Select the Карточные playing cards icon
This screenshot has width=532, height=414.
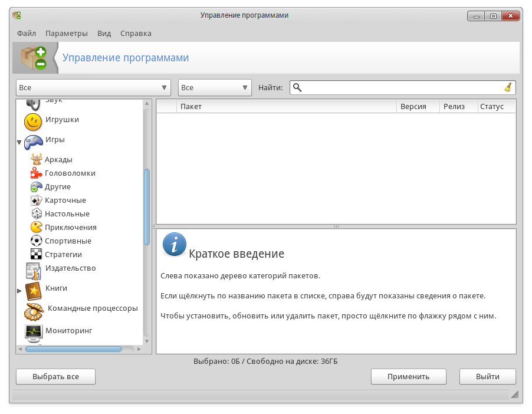pos(36,201)
